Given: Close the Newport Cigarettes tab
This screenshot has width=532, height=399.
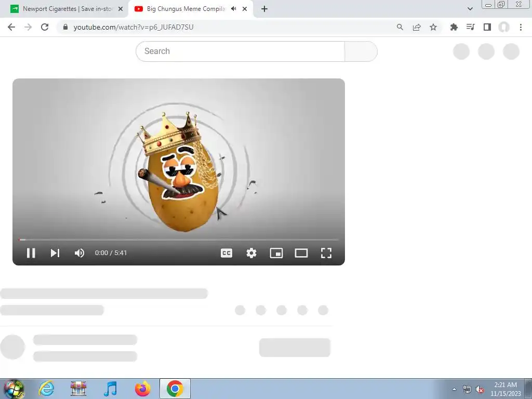Looking at the screenshot, I should pos(121,9).
